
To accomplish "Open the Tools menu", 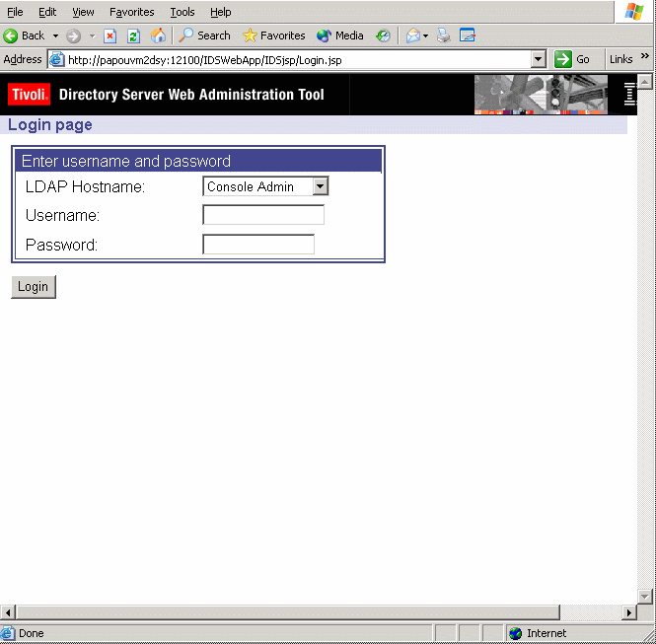I will tap(182, 12).
